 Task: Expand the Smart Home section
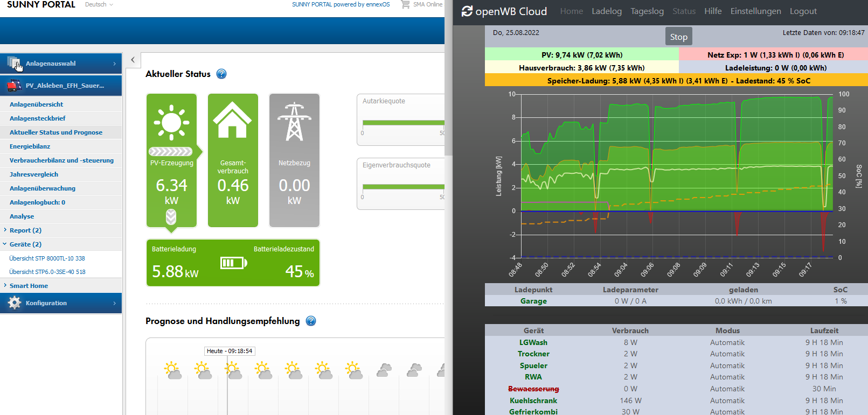pos(5,285)
